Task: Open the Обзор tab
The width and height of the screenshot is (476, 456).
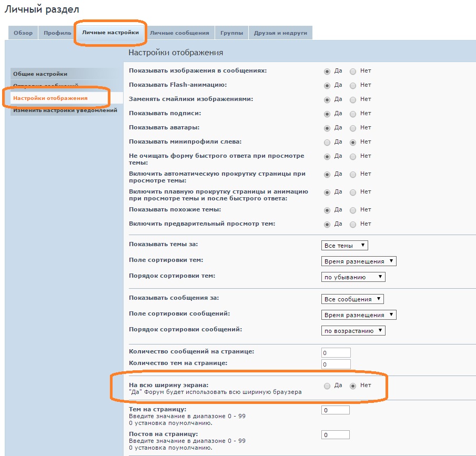Action: click(x=23, y=33)
